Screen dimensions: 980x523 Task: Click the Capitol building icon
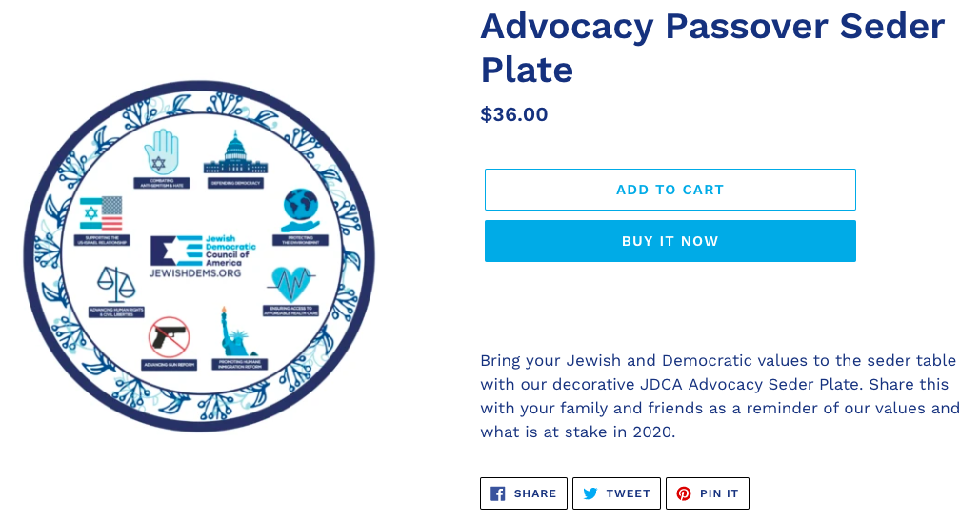tap(235, 152)
